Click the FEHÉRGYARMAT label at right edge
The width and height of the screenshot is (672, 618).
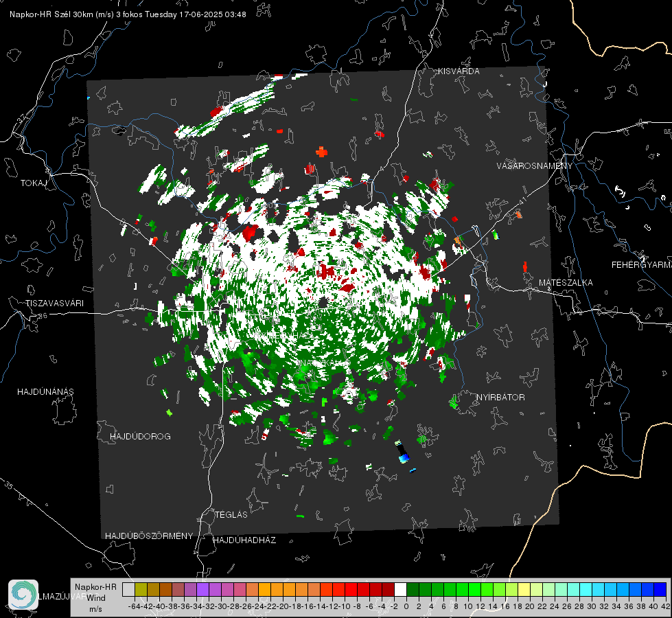(642, 265)
